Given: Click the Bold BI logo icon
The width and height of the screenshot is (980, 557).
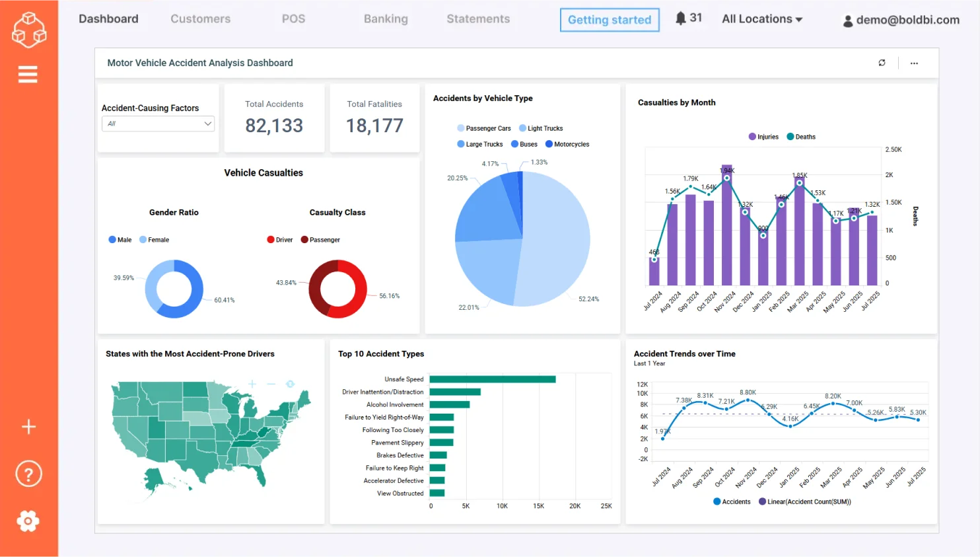Looking at the screenshot, I should point(28,29).
